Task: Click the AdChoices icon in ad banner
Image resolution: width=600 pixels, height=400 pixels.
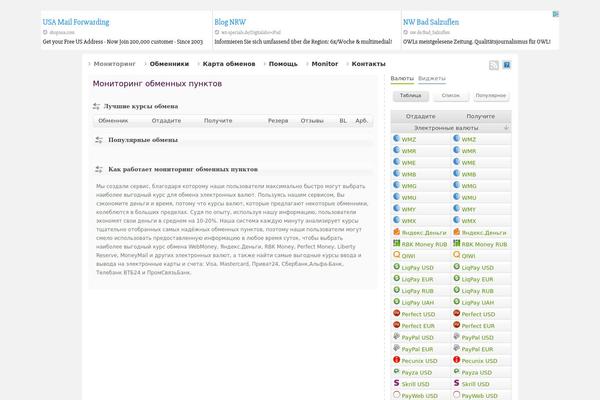Action: (556, 14)
